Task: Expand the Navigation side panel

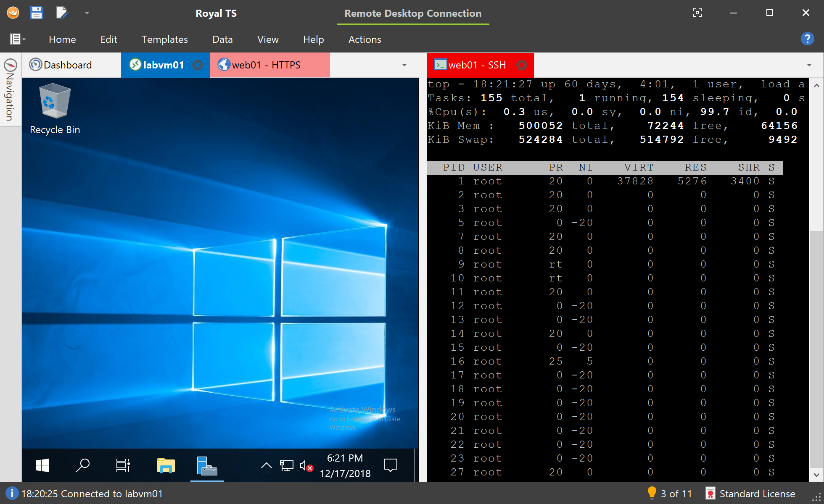Action: click(x=10, y=90)
